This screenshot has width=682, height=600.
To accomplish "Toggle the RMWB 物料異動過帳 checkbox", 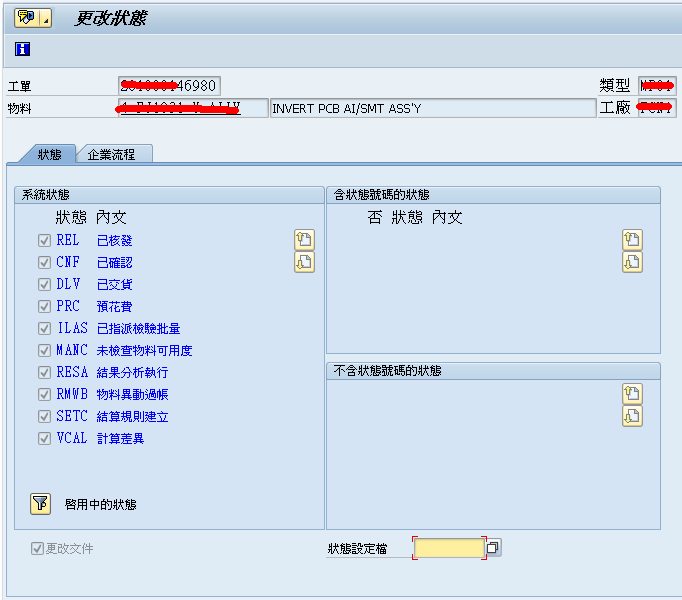I will (x=44, y=394).
